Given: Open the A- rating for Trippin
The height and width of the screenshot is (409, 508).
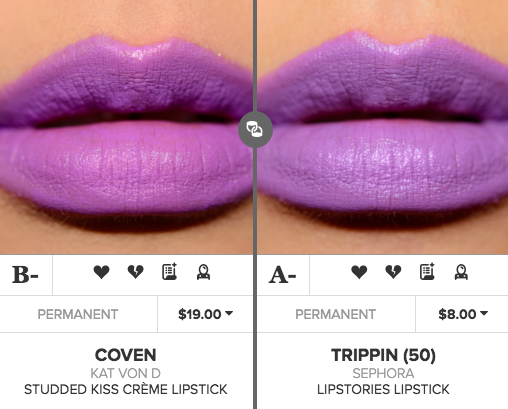Looking at the screenshot, I should [x=283, y=275].
